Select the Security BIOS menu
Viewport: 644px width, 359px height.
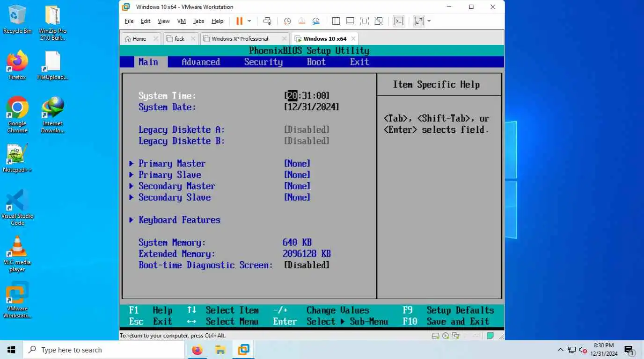pyautogui.click(x=263, y=62)
